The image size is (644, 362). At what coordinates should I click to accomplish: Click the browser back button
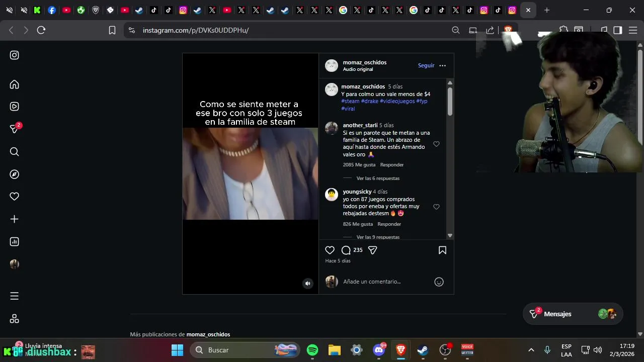tap(11, 30)
